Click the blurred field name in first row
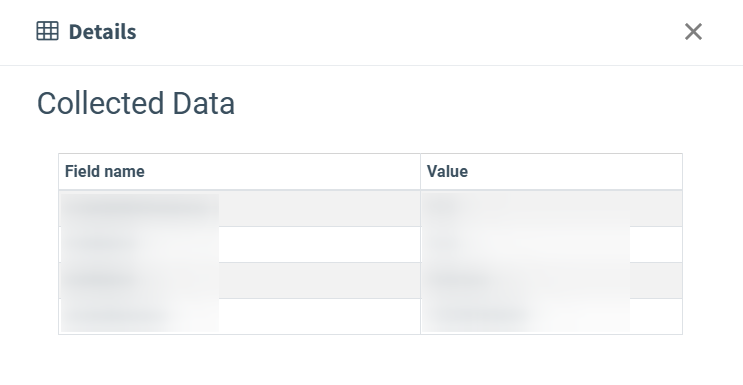 140,208
